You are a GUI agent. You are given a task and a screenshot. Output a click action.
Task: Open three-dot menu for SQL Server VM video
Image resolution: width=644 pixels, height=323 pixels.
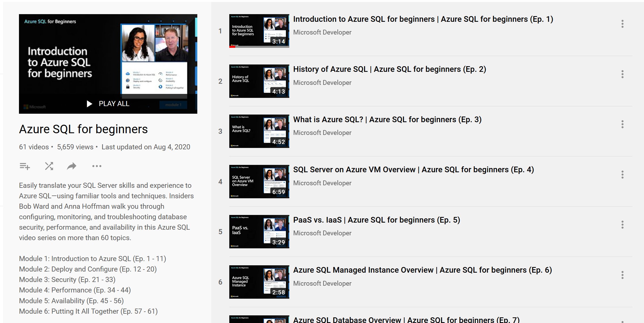[622, 175]
